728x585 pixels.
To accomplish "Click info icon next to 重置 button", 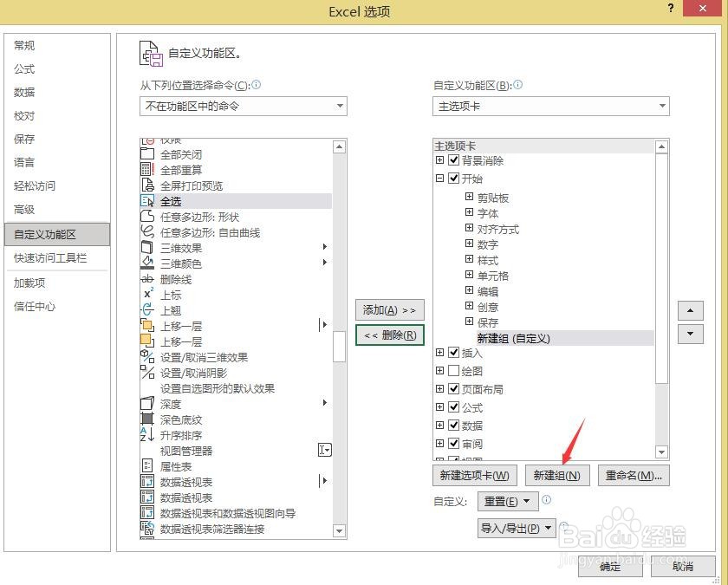I will (547, 499).
